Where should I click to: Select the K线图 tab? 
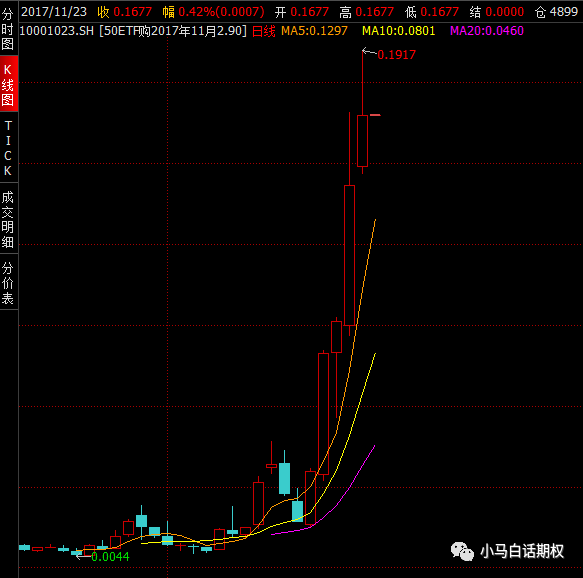click(x=8, y=84)
